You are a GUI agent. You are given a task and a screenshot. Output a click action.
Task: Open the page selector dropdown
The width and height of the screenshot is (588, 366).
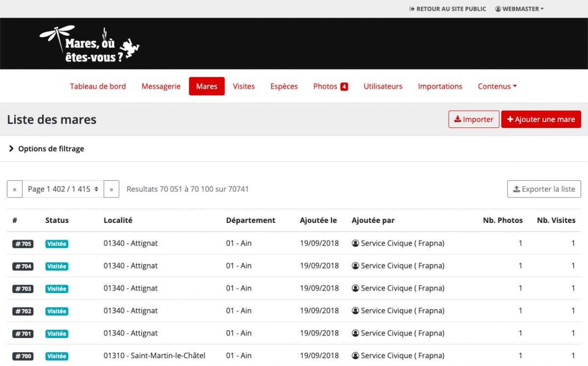63,189
